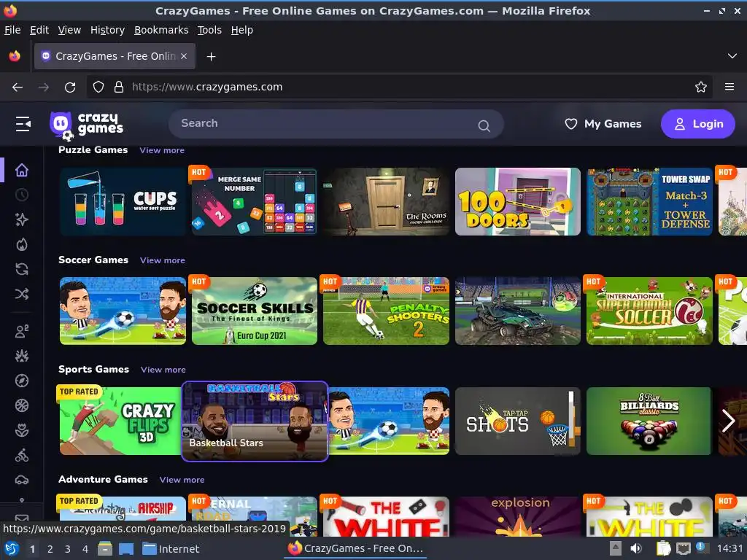
Task: View more Adventure Games
Action: [x=182, y=480]
